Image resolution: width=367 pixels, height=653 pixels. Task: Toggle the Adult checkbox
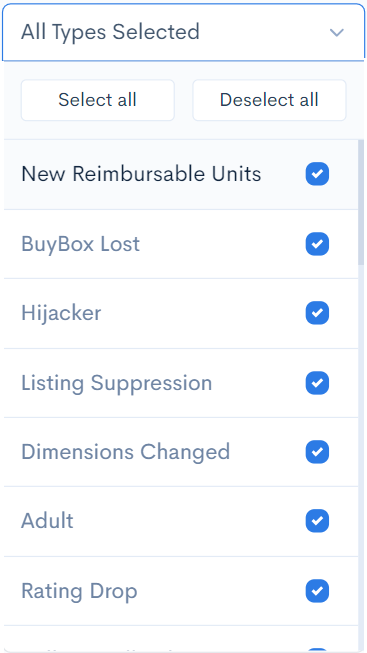coord(317,521)
